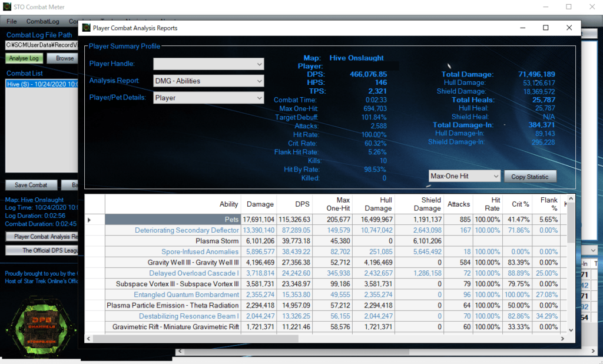Image resolution: width=603 pixels, height=364 pixels.
Task: Sort table by the Damage column header
Action: pyautogui.click(x=260, y=204)
